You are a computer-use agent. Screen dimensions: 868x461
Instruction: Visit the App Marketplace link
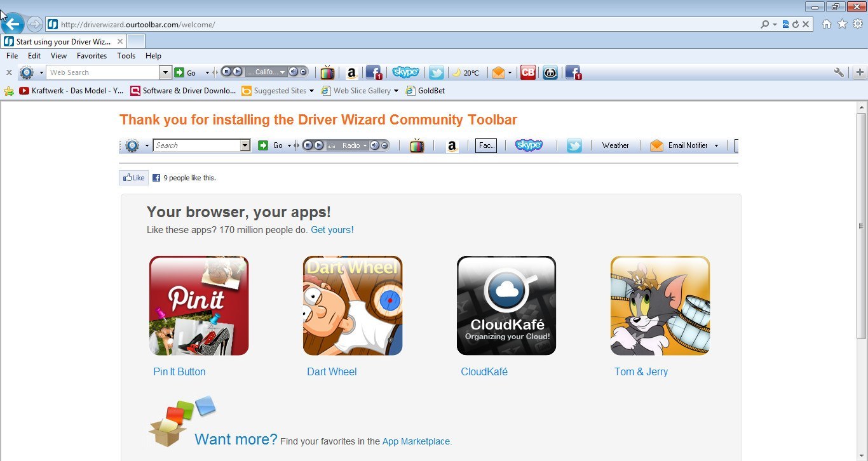point(417,441)
